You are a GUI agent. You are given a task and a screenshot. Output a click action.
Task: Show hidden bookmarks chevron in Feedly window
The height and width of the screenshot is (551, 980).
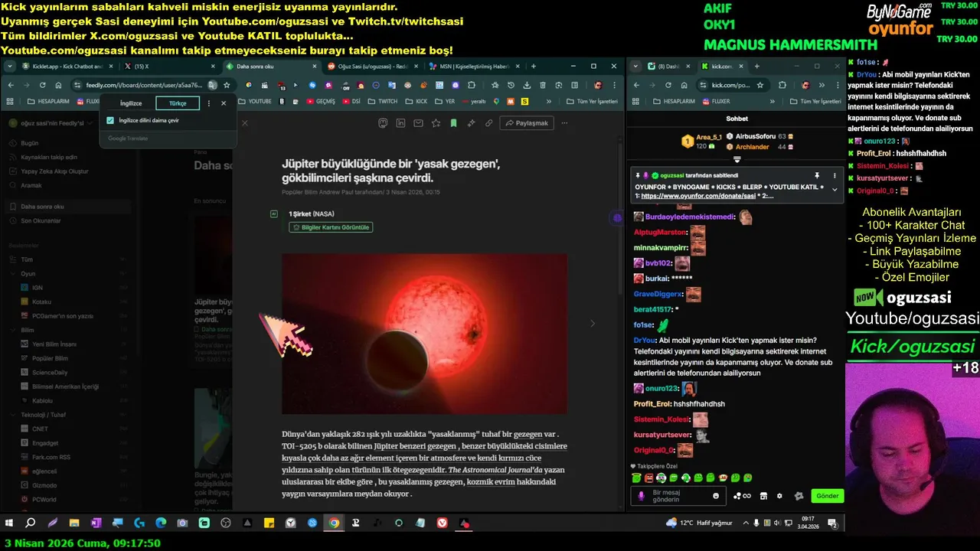(549, 101)
